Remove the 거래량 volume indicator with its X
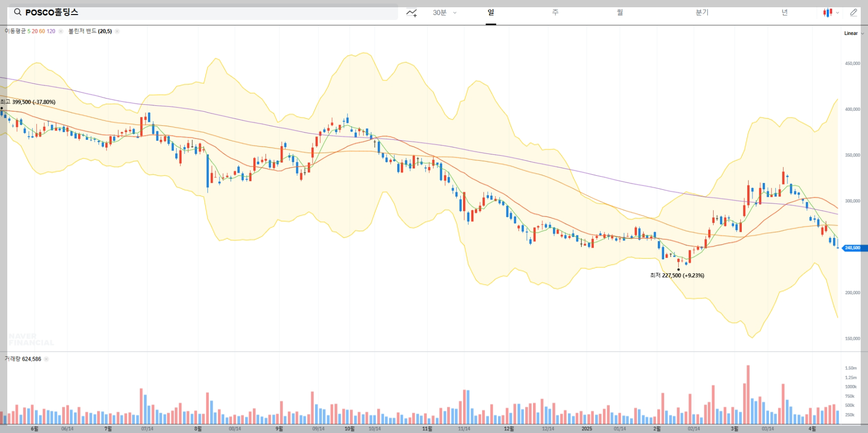The height and width of the screenshot is (433, 868). (x=47, y=359)
